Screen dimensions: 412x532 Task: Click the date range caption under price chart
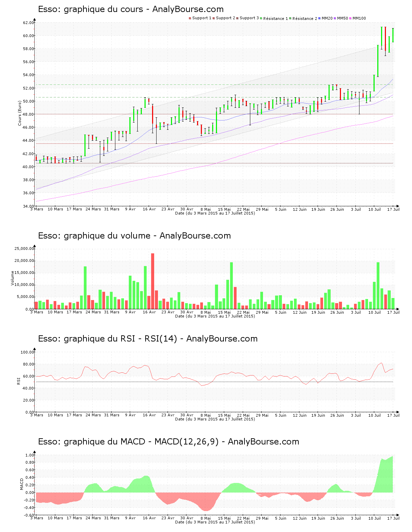215,213
